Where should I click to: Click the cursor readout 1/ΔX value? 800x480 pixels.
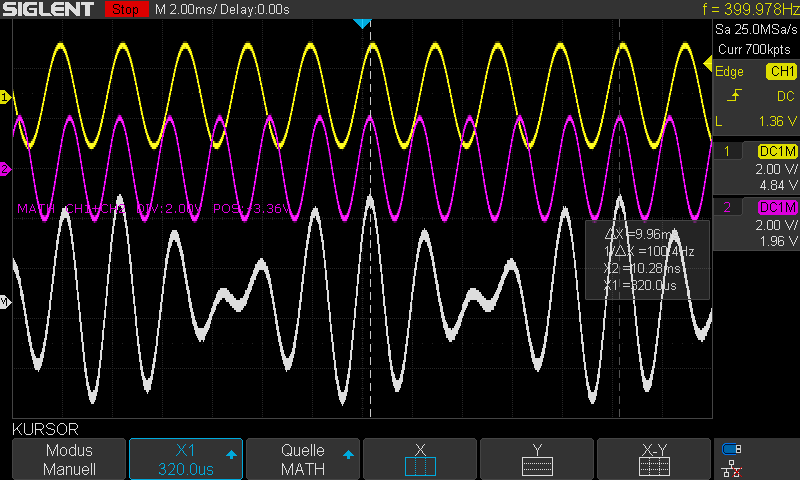point(649,251)
